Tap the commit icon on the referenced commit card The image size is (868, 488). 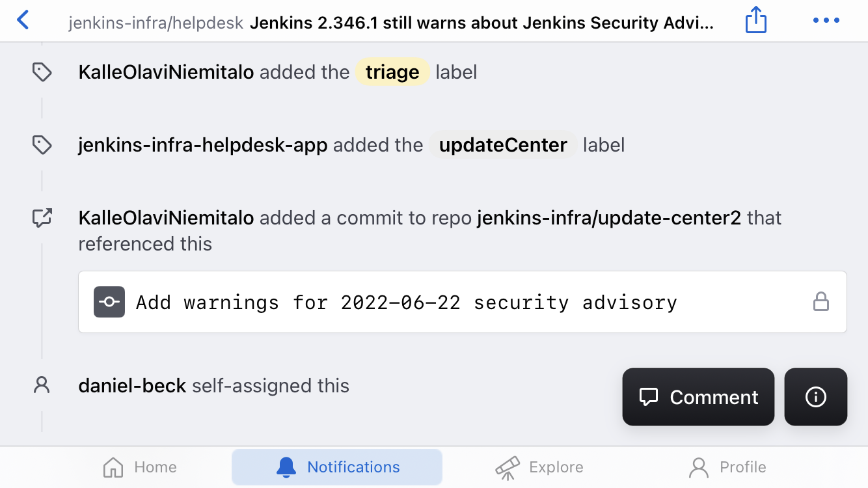(109, 301)
